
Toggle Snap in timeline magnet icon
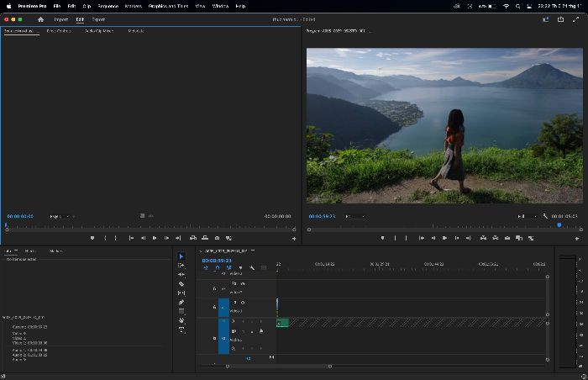point(217,267)
